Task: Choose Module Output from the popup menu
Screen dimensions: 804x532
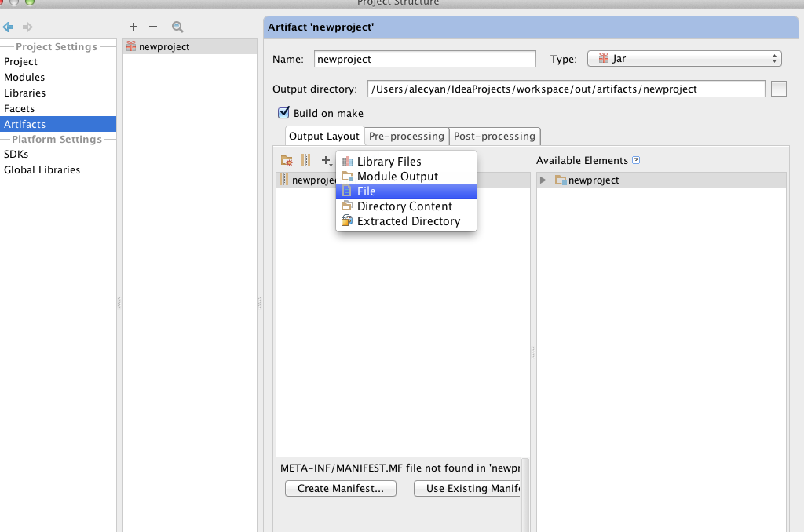Action: [406, 177]
